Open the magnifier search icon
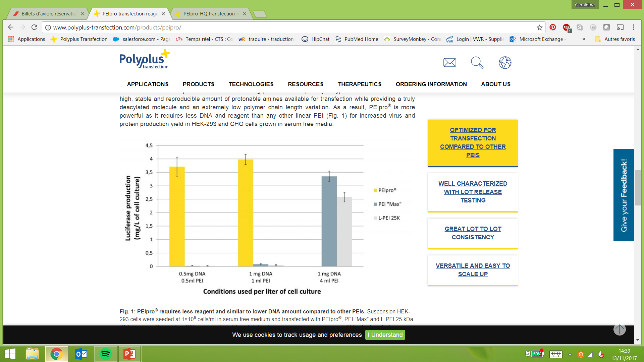The width and height of the screenshot is (644, 362). coord(477,63)
